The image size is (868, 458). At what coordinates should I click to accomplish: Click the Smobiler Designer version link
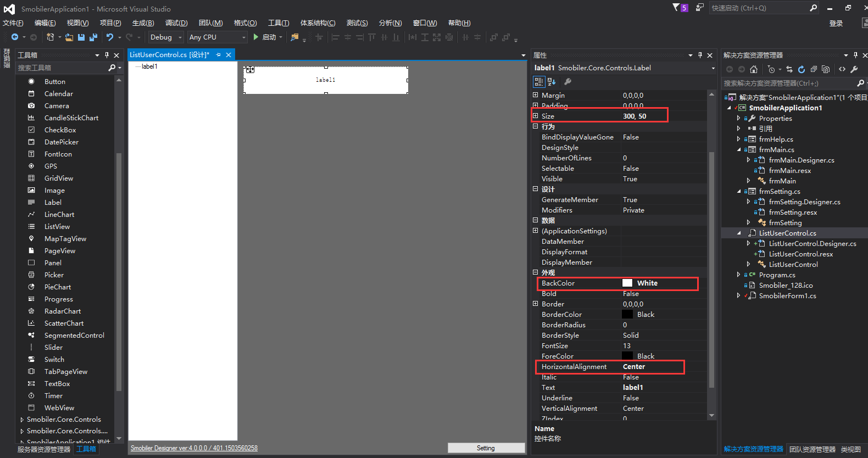click(194, 448)
